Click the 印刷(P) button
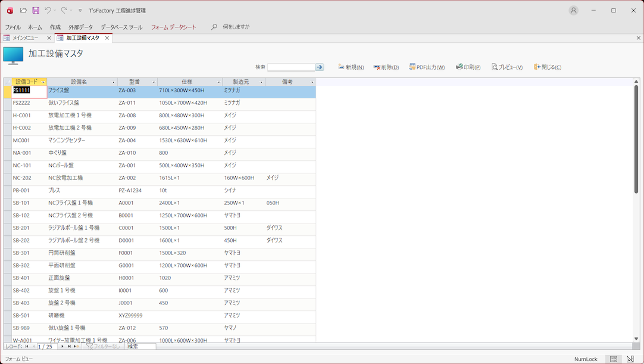Viewport: 644px width, 364px height. click(x=468, y=67)
